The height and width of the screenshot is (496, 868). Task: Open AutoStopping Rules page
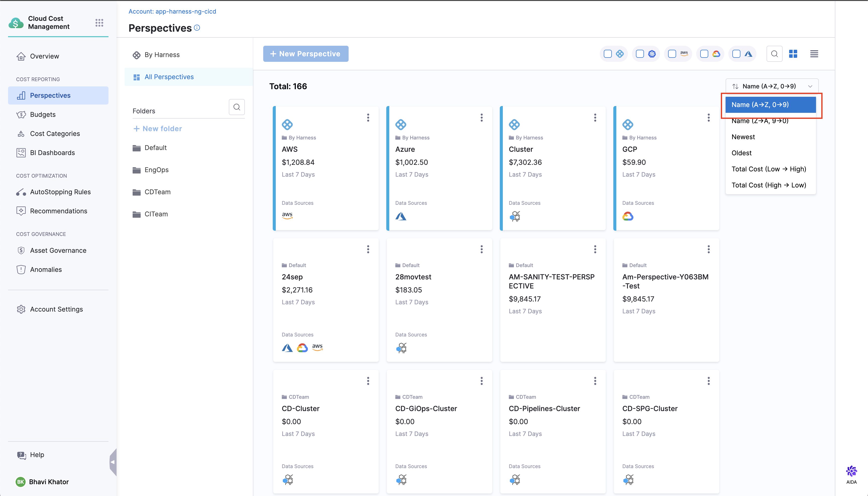[x=58, y=192]
